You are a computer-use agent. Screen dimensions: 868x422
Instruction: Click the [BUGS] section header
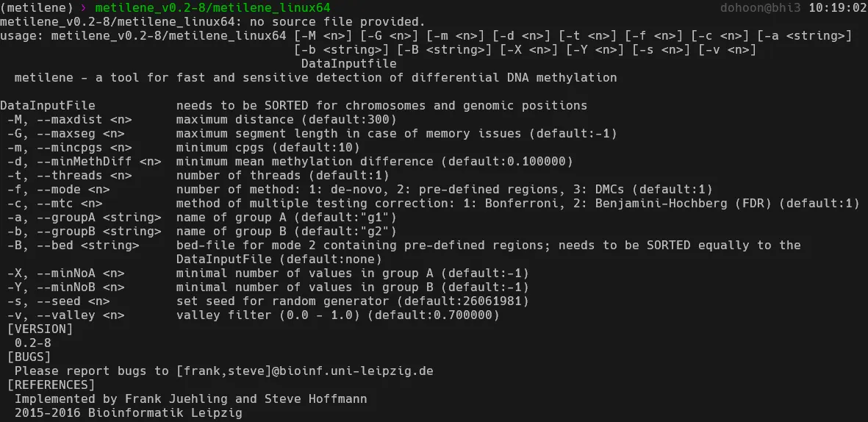click(29, 357)
